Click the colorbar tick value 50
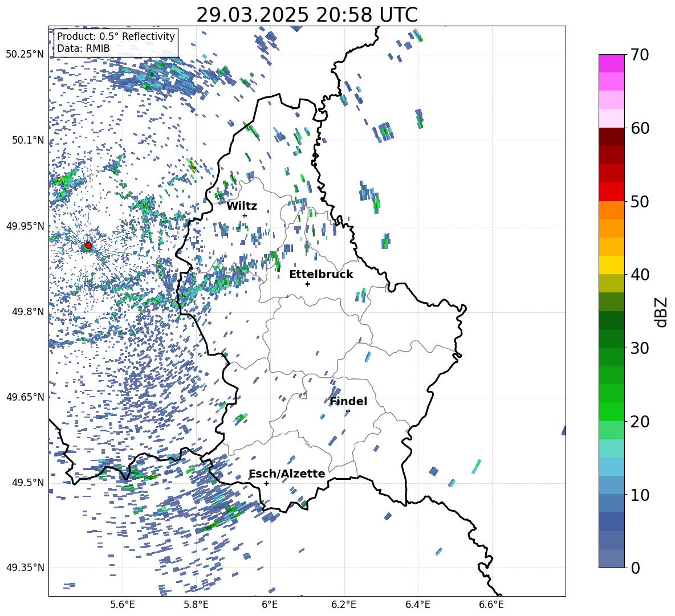Image resolution: width=675 pixels, height=616 pixels. [x=640, y=202]
